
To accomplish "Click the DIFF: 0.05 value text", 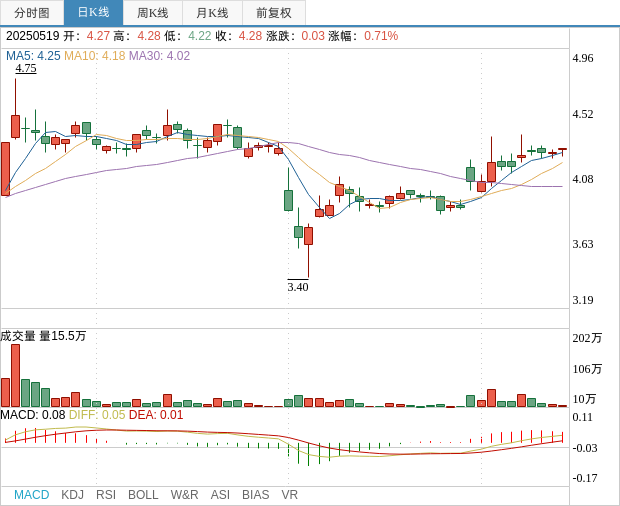I will (x=97, y=415).
